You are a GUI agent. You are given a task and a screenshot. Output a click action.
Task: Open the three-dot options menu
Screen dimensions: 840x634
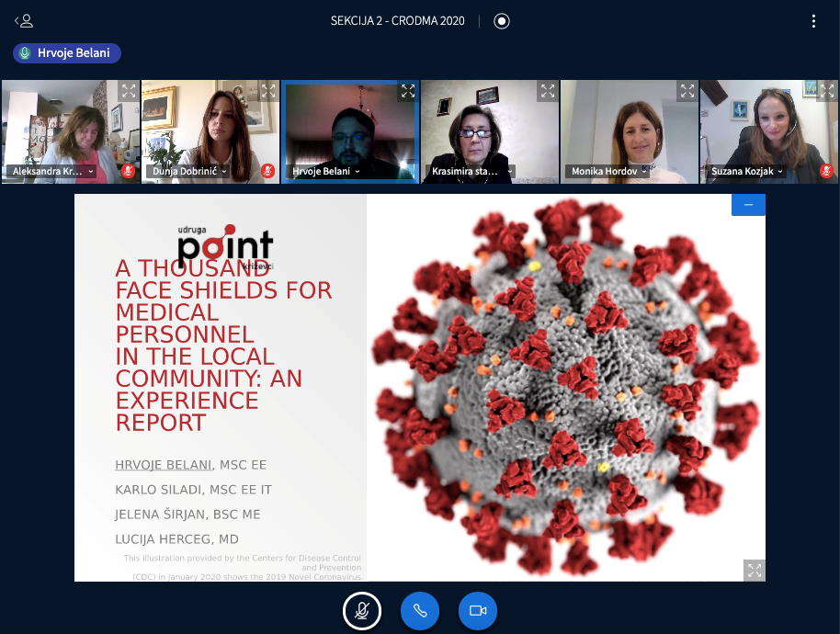tap(813, 21)
